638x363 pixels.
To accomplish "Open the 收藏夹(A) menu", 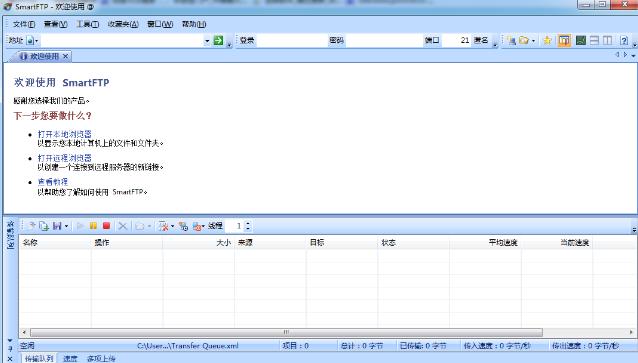I will [123, 24].
